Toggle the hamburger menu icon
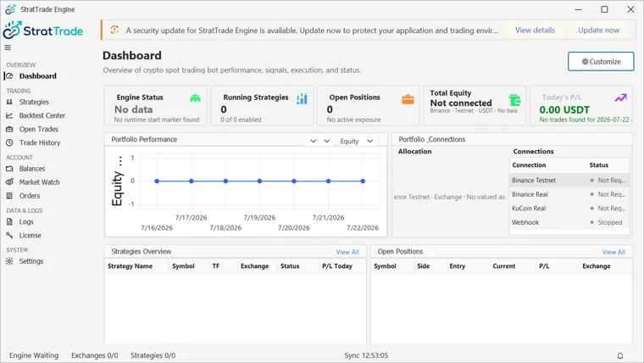The height and width of the screenshot is (363, 644). 8,47
